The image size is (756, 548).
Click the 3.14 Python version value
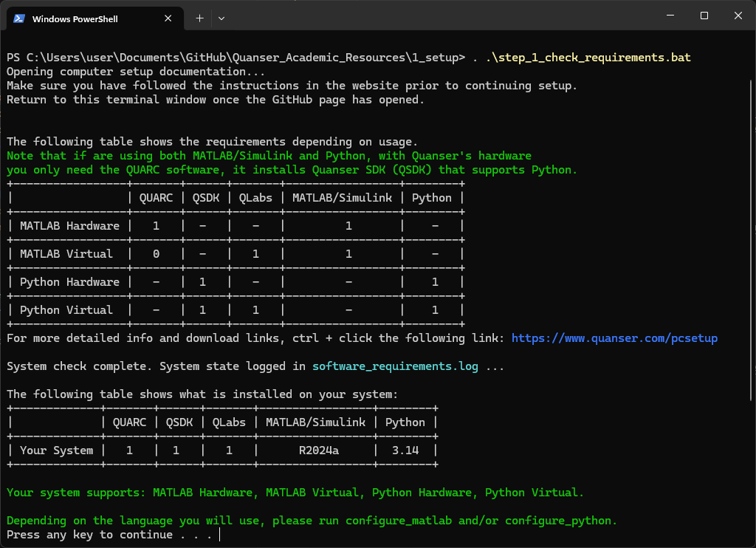pos(405,450)
